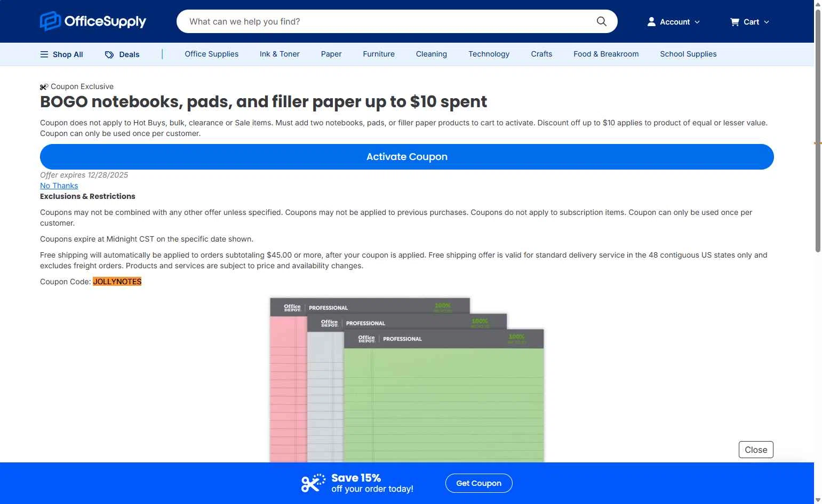Click the OfficeSupply logo
Image resolution: width=822 pixels, height=504 pixels.
93,21
